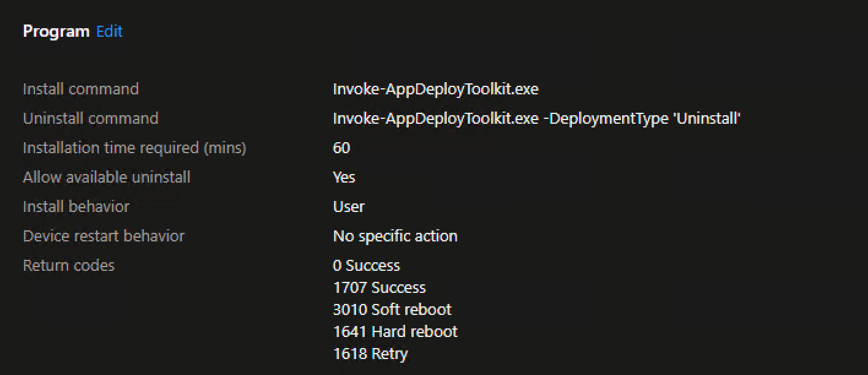Click the Yes value for available uninstall
The image size is (868, 375).
pyautogui.click(x=344, y=177)
